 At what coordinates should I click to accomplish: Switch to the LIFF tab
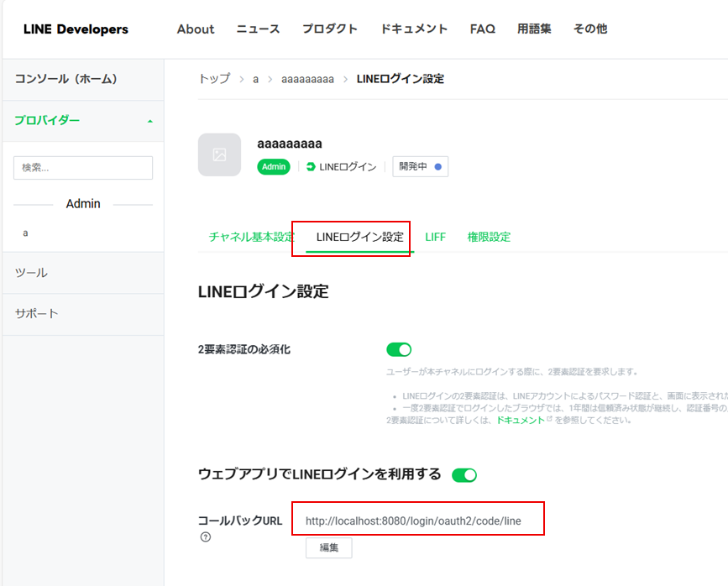[435, 237]
